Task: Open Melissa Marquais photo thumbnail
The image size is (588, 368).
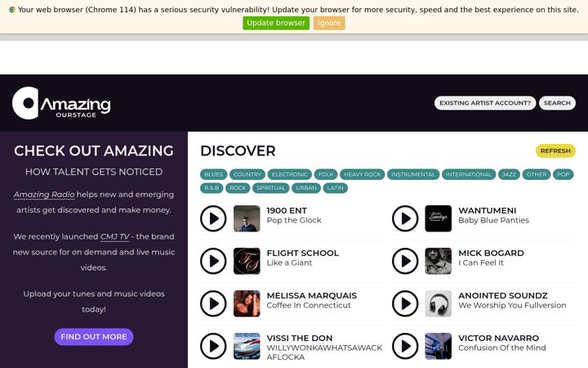Action: coord(247,303)
